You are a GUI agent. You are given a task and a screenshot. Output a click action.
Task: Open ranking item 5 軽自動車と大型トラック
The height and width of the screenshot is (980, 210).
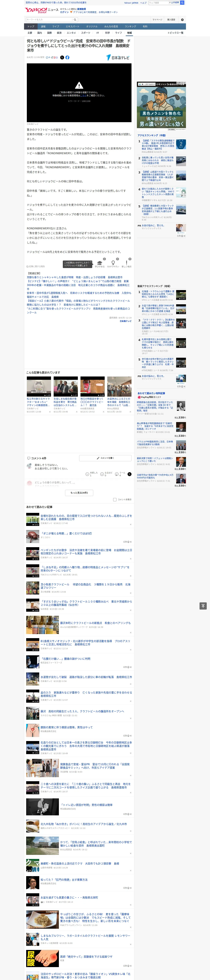click(158, 210)
